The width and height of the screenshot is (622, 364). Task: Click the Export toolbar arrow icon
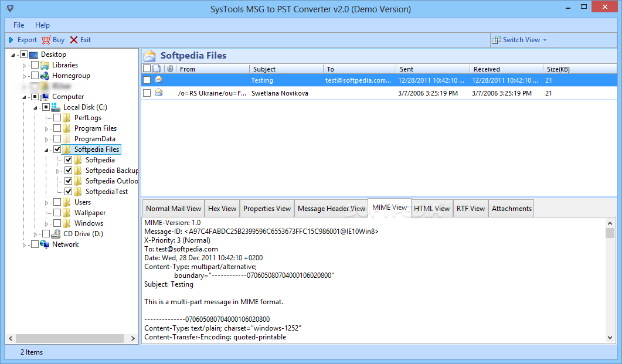[x=11, y=40]
